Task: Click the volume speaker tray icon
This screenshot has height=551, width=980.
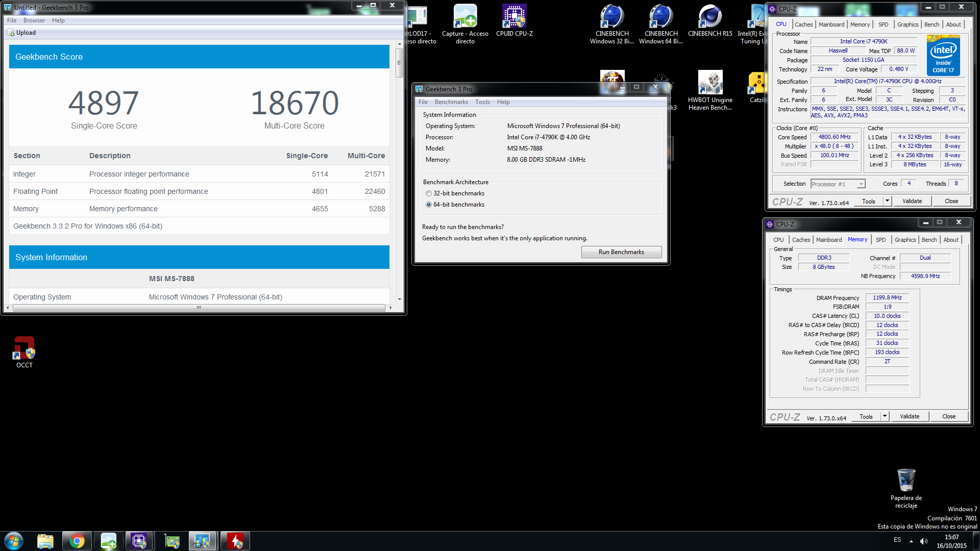Action: point(923,541)
